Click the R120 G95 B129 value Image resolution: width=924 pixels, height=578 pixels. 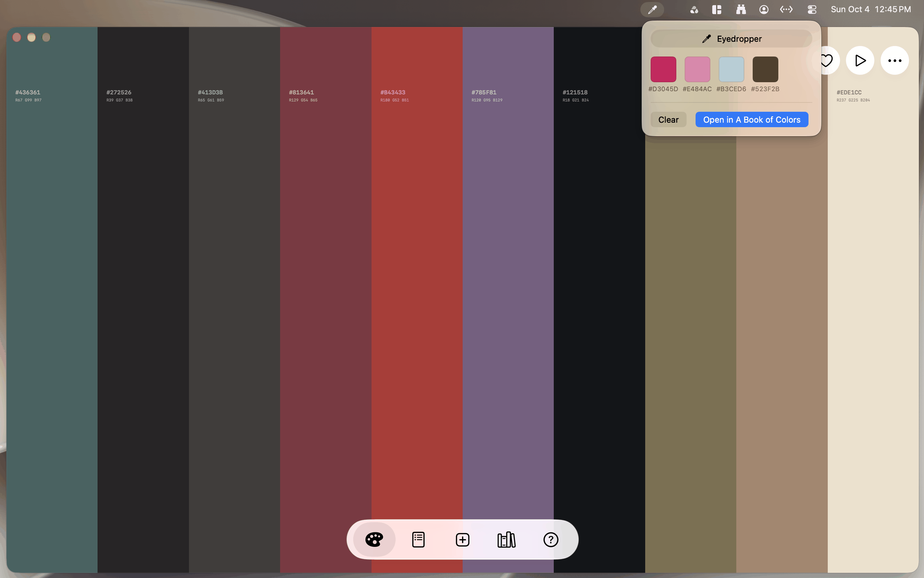coord(487,100)
